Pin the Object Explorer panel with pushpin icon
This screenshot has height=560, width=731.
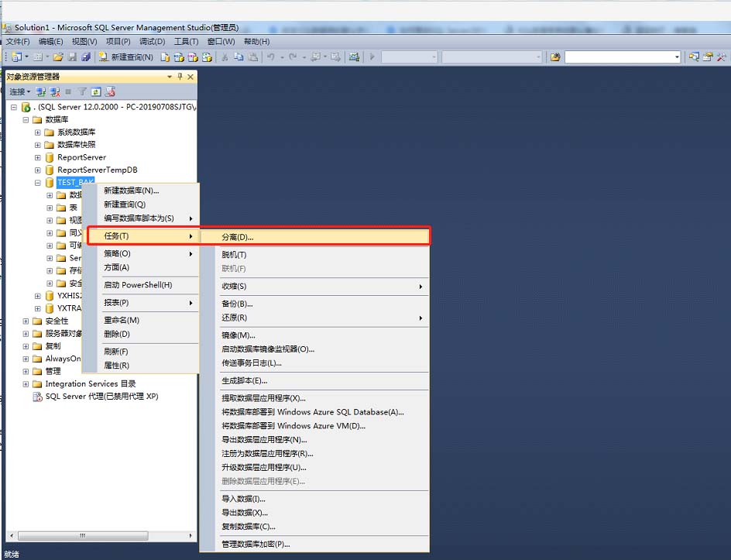point(180,77)
